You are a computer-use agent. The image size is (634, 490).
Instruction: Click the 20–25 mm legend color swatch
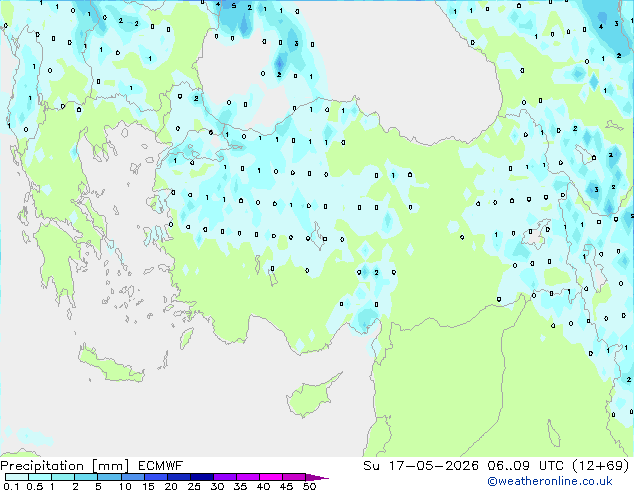pyautogui.click(x=179, y=477)
